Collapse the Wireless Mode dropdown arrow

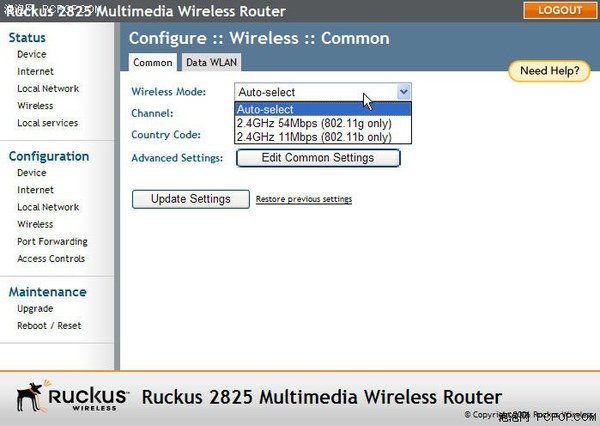[404, 92]
